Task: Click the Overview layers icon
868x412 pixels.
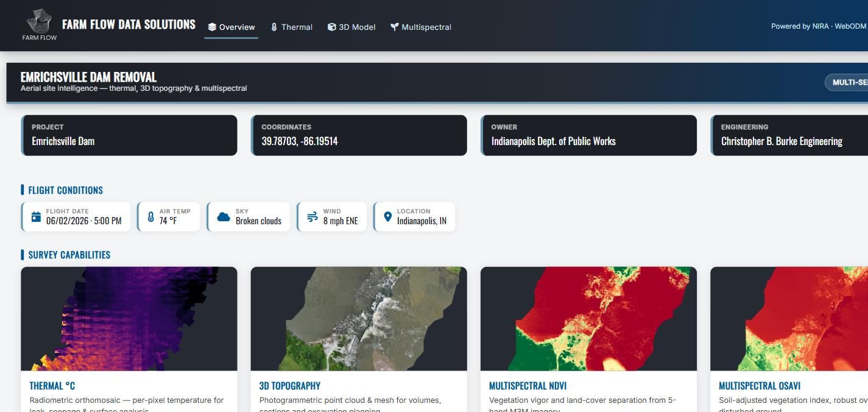Action: [x=212, y=27]
